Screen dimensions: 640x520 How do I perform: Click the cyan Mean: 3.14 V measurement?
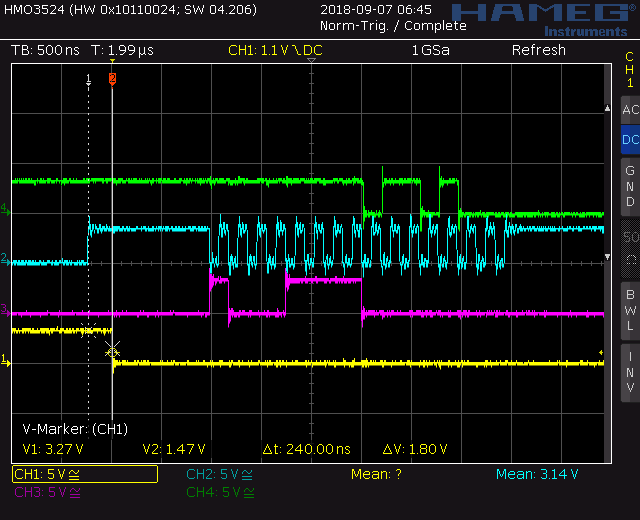point(537,474)
